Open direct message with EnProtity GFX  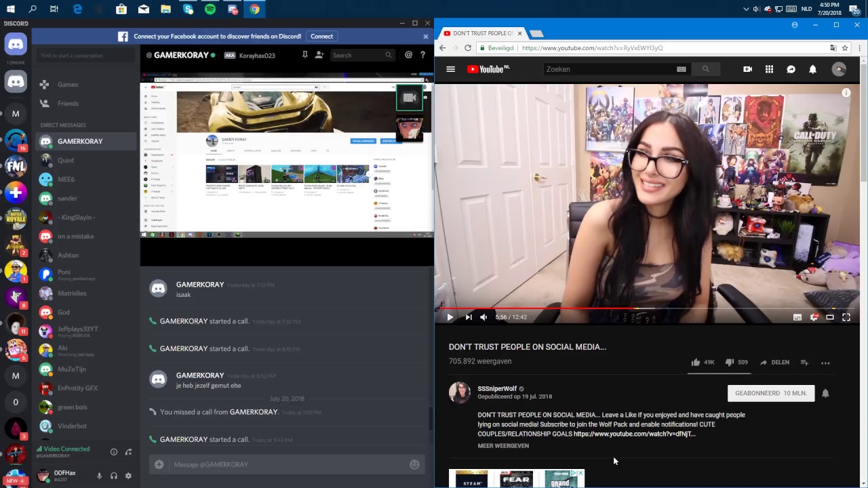[86, 388]
